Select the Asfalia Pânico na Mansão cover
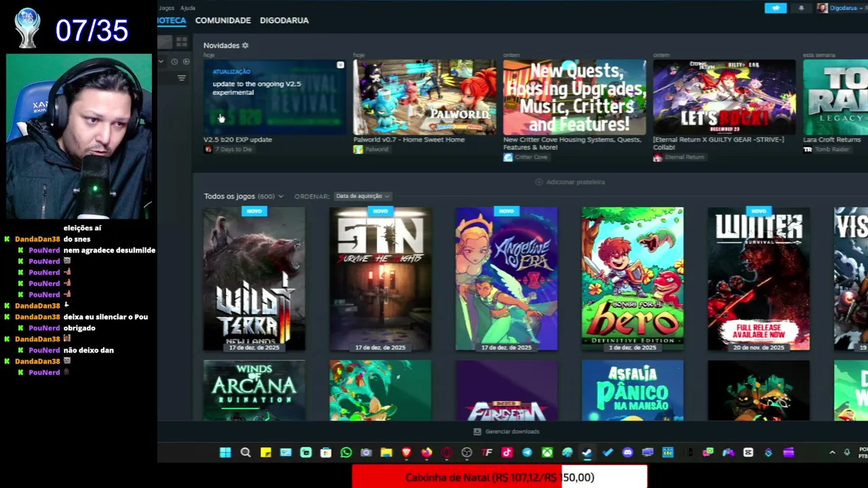The width and height of the screenshot is (868, 488). [x=633, y=390]
